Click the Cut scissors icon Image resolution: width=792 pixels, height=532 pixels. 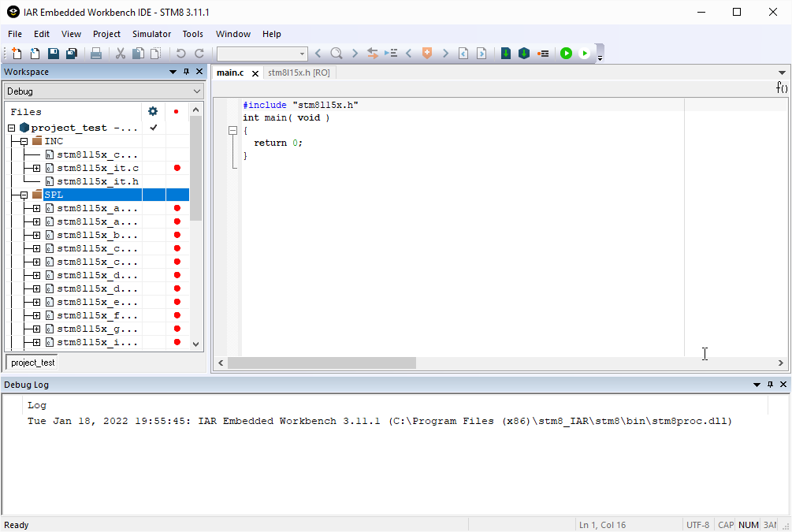tap(121, 53)
